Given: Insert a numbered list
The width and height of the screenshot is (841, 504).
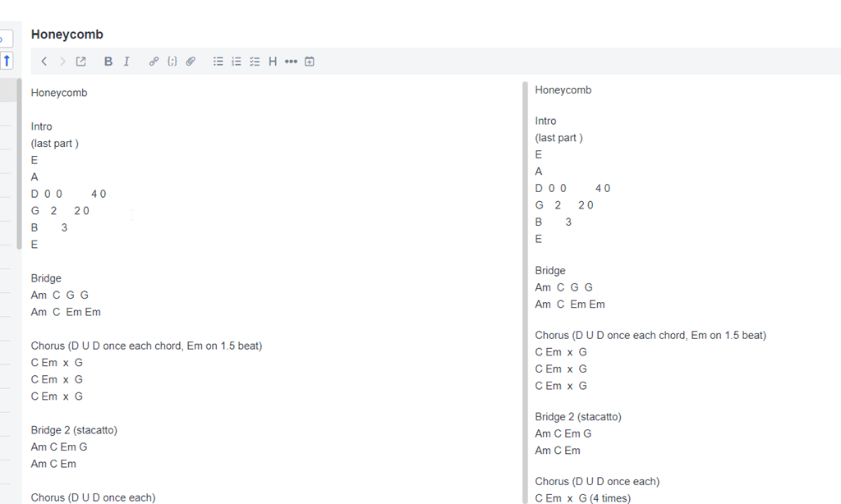Looking at the screenshot, I should pyautogui.click(x=237, y=62).
